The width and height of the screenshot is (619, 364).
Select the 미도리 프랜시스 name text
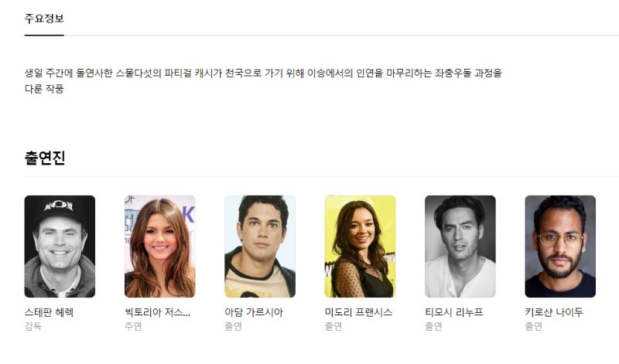coord(358,312)
